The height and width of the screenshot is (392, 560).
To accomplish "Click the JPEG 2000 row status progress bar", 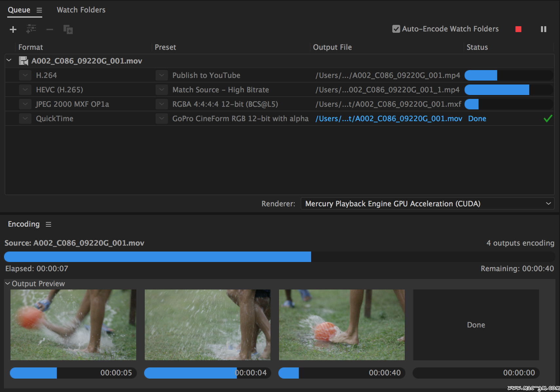I will (x=509, y=104).
